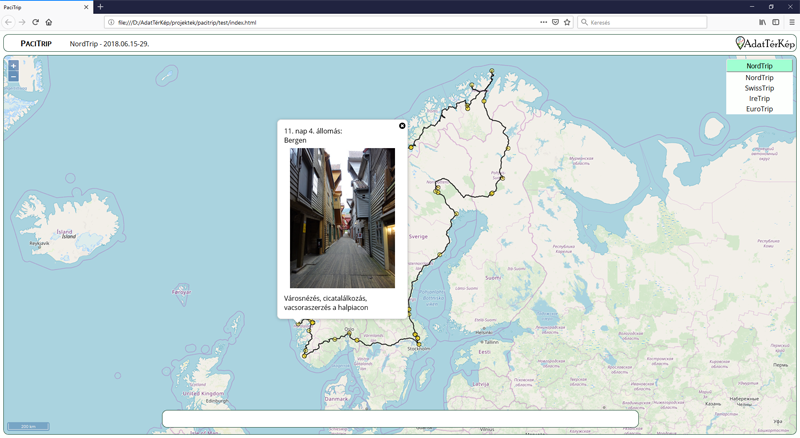Click the empty bar at map bottom
Image resolution: width=800 pixels, height=438 pixels.
401,419
